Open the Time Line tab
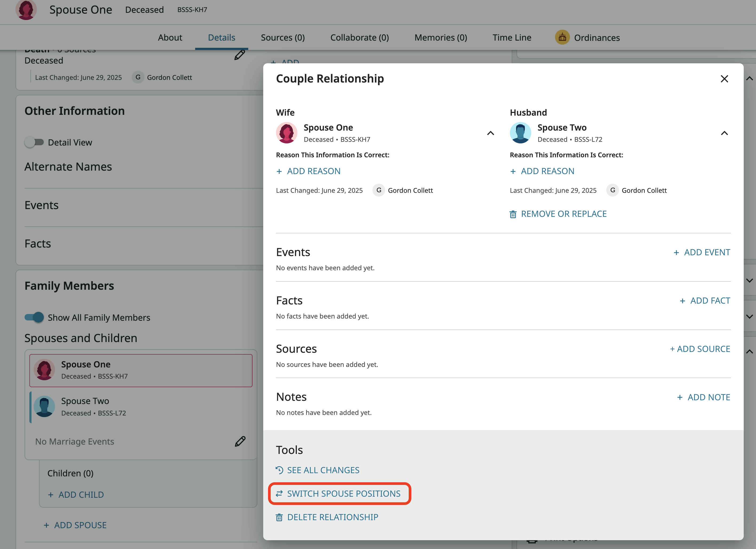 pyautogui.click(x=512, y=37)
